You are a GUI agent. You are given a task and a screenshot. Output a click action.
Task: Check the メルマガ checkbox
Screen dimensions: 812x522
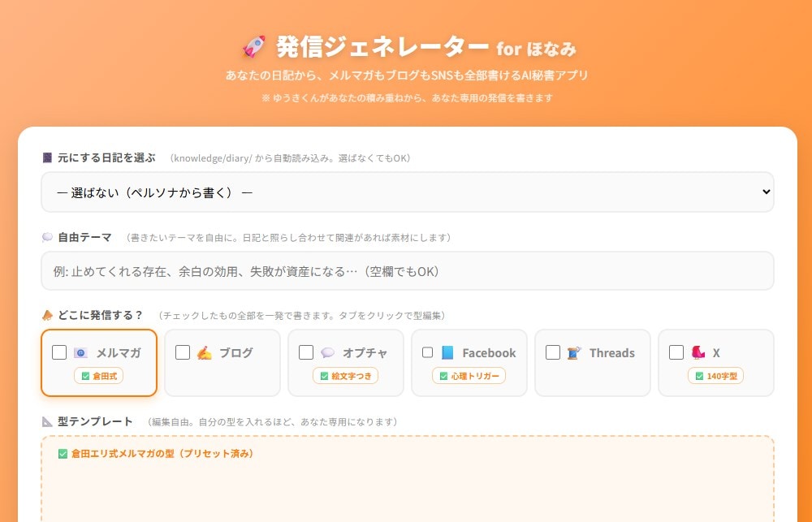pyautogui.click(x=59, y=352)
